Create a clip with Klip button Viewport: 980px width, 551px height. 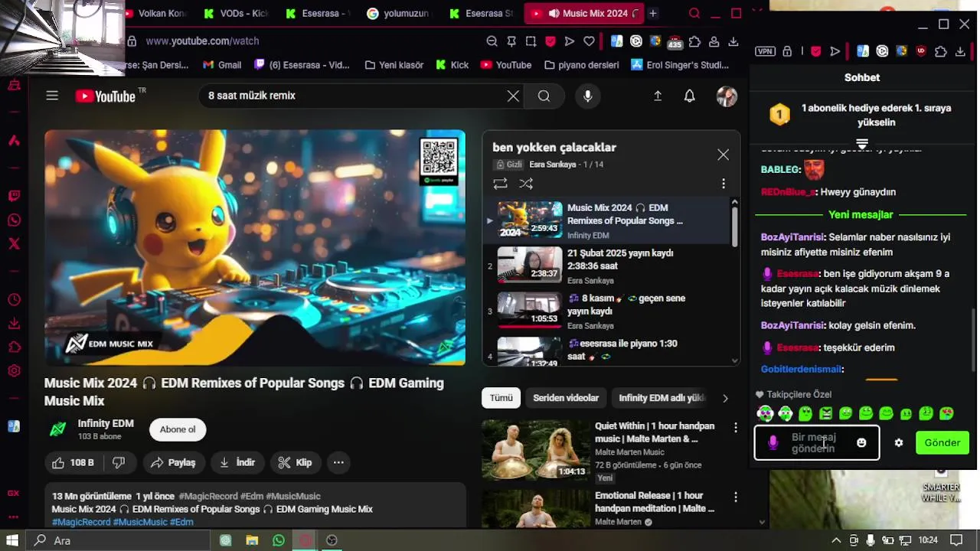click(x=295, y=462)
